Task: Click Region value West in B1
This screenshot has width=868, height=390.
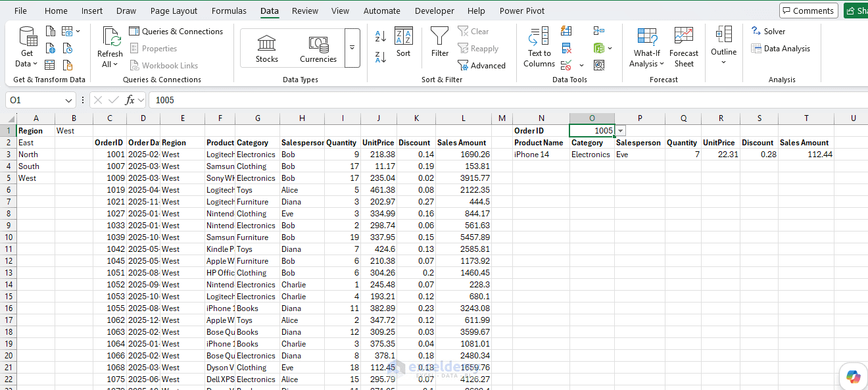Action: 74,131
